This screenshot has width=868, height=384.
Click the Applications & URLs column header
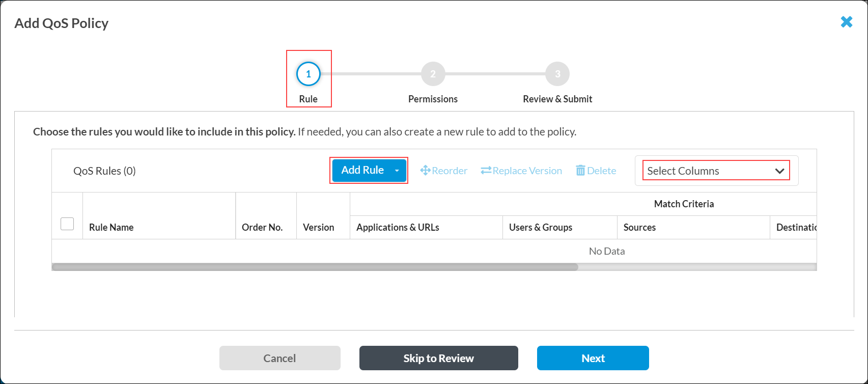(398, 228)
